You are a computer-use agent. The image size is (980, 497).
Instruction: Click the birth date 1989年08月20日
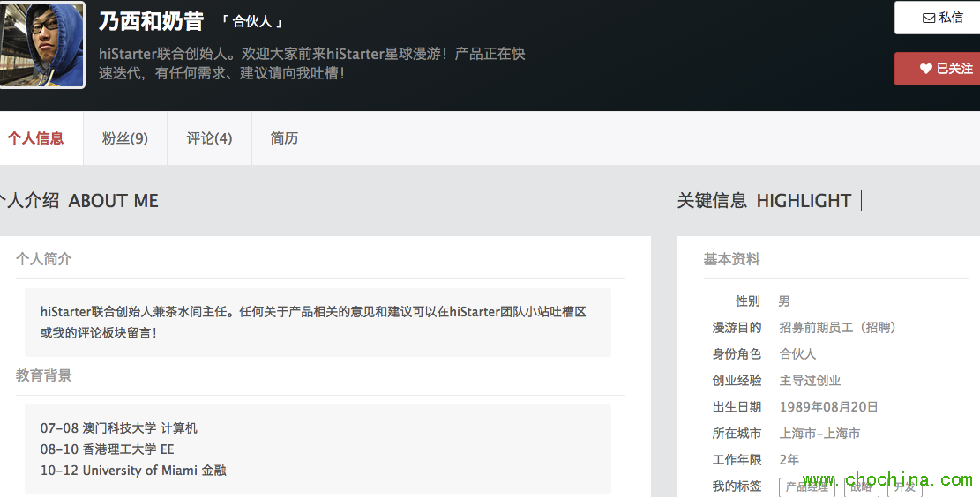(x=829, y=407)
